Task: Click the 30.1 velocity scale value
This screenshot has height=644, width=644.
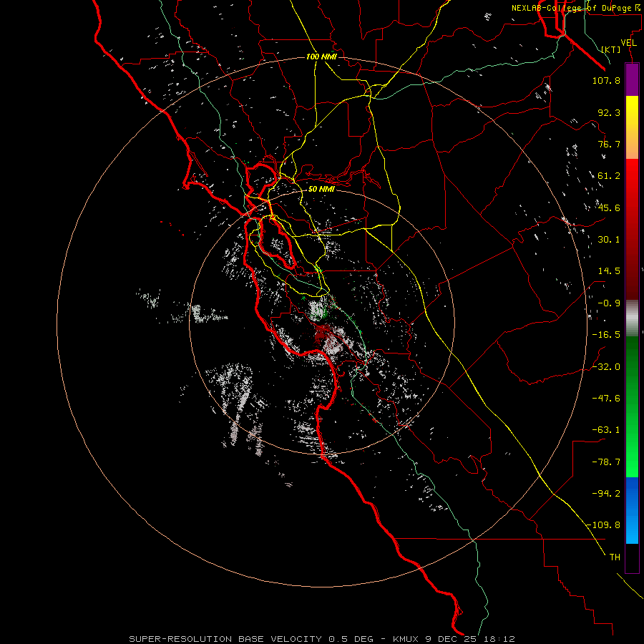Action: [x=609, y=240]
